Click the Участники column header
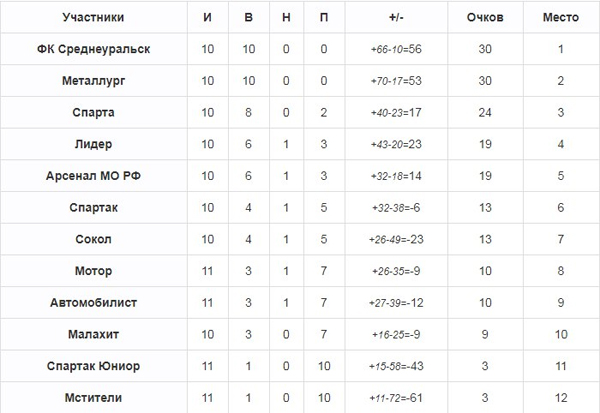600x413 pixels. (x=93, y=17)
